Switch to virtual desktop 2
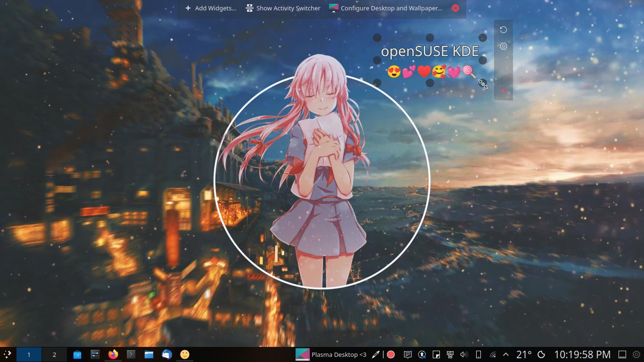This screenshot has height=362, width=644. click(54, 354)
